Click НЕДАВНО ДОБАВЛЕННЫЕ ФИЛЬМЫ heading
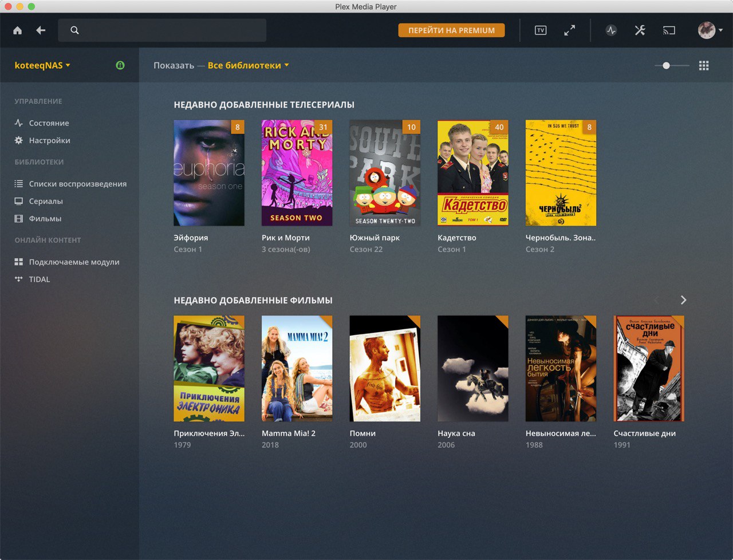The image size is (733, 560). click(253, 300)
